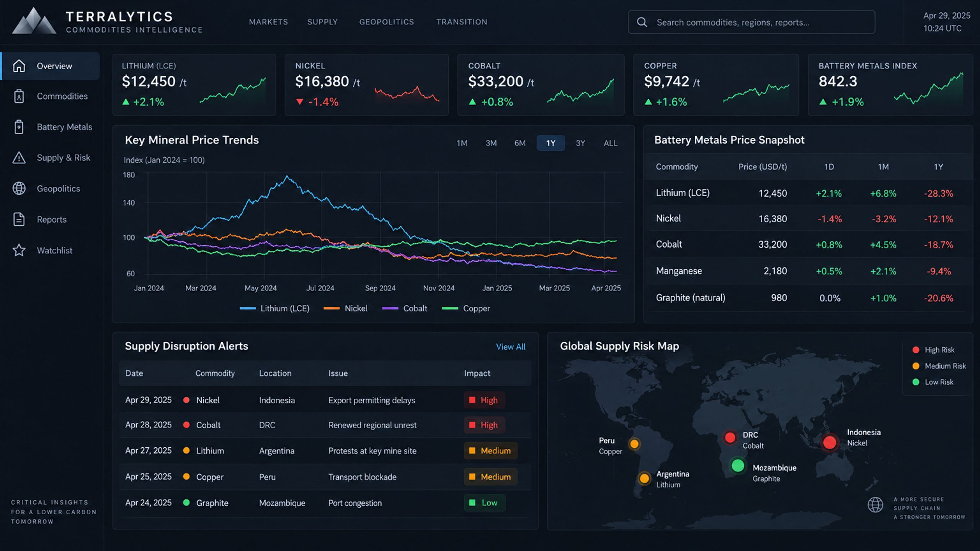Click the 1Y column header in snapshot table

coord(938,167)
